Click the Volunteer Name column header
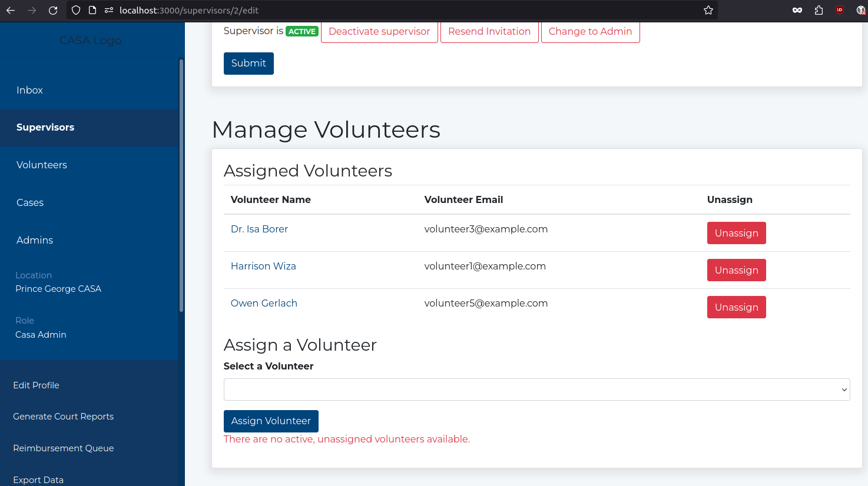This screenshot has height=486, width=868. 270,199
